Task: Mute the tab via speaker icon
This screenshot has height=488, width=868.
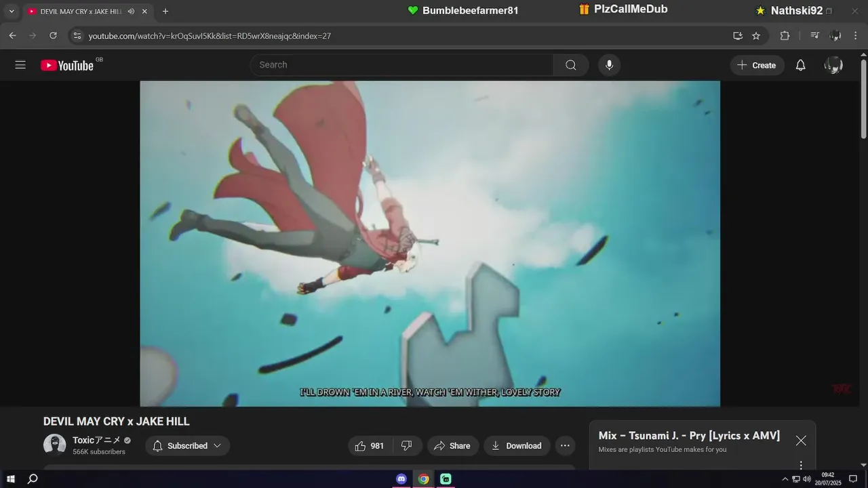Action: coord(131,12)
